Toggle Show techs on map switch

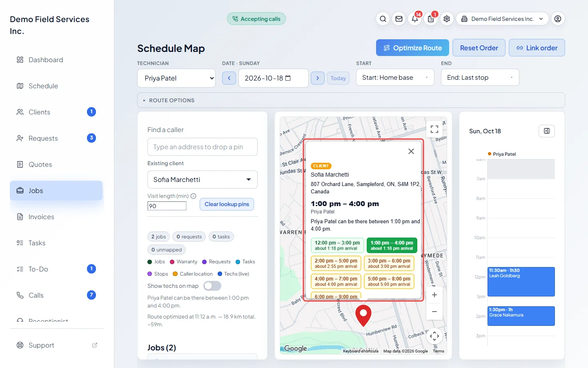tap(212, 286)
